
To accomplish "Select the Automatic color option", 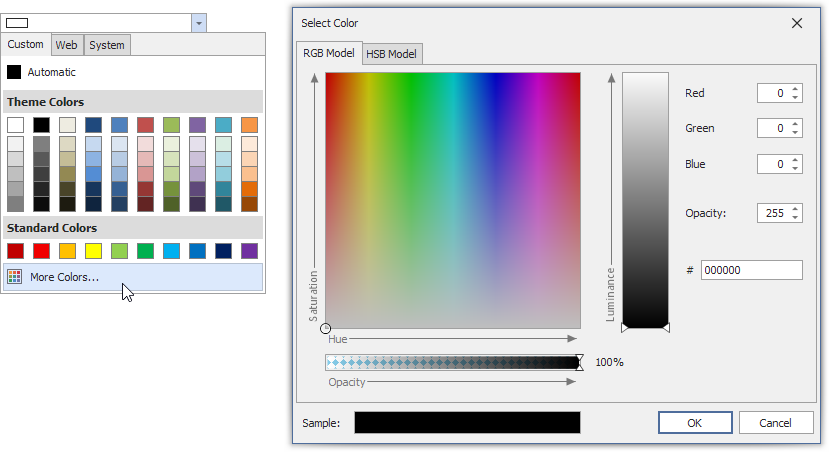I will click(x=133, y=72).
